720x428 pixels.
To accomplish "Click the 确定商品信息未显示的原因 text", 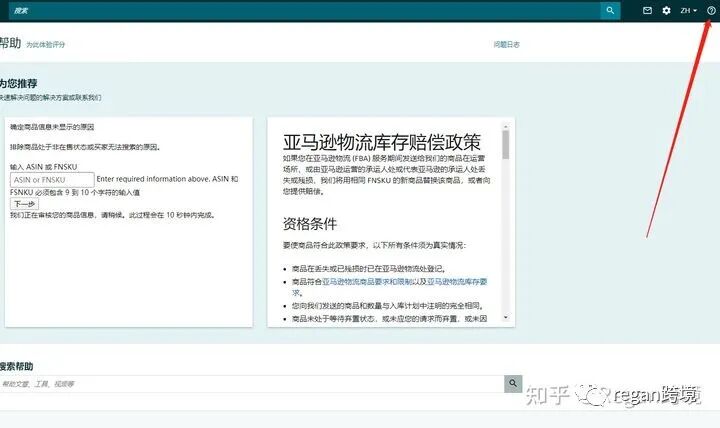I will pos(52,127).
